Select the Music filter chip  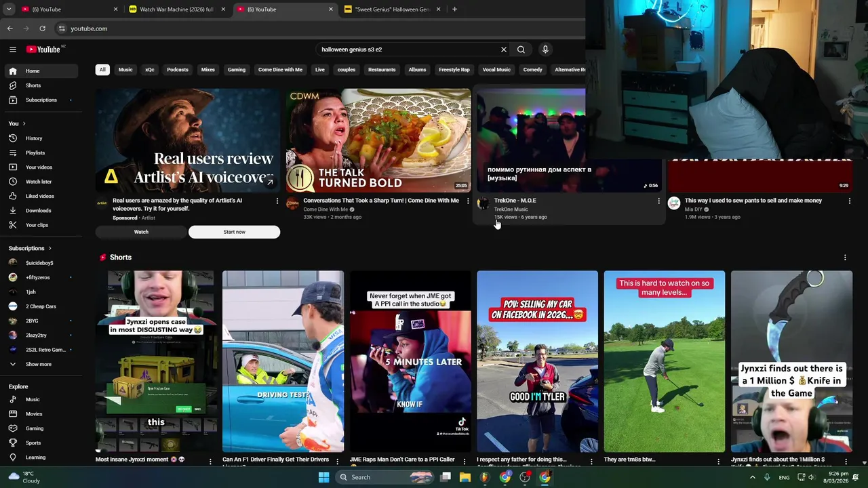125,70
